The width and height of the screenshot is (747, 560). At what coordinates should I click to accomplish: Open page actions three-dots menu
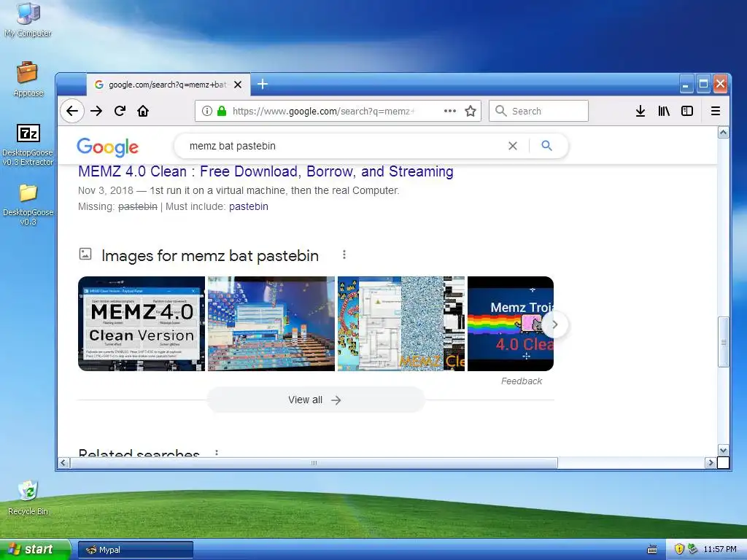[x=449, y=111]
